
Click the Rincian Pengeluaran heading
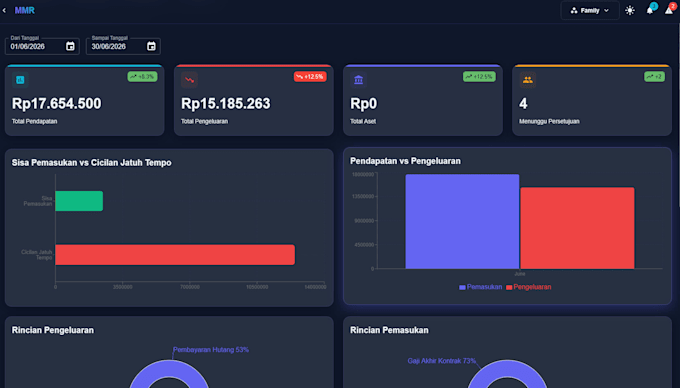53,330
